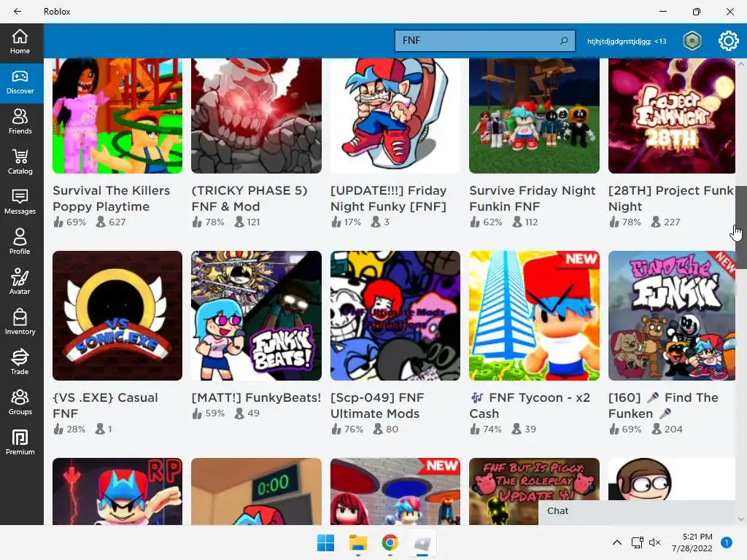This screenshot has height=560, width=747.
Task: Click the username htjhjtdjgdgrsttjdjgg label
Action: tap(627, 42)
